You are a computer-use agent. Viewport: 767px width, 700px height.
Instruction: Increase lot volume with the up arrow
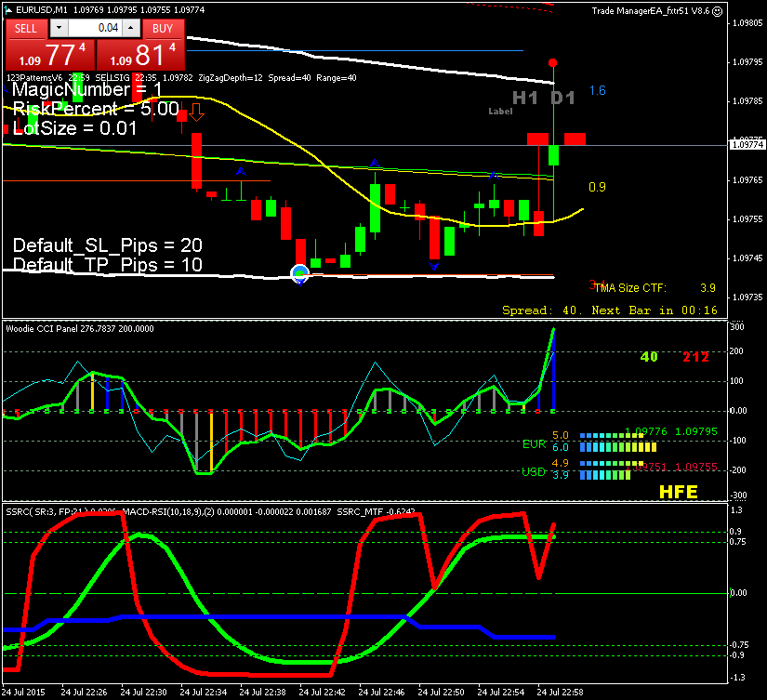click(130, 29)
